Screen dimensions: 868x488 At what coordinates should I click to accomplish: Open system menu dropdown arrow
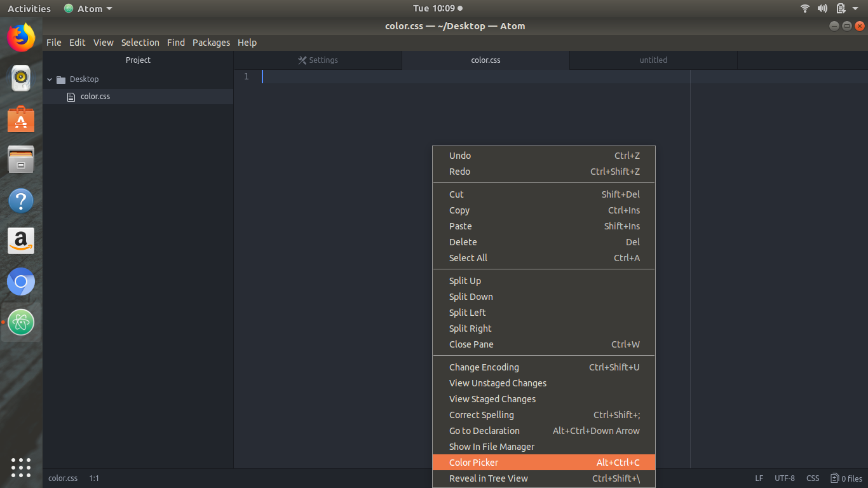point(855,8)
